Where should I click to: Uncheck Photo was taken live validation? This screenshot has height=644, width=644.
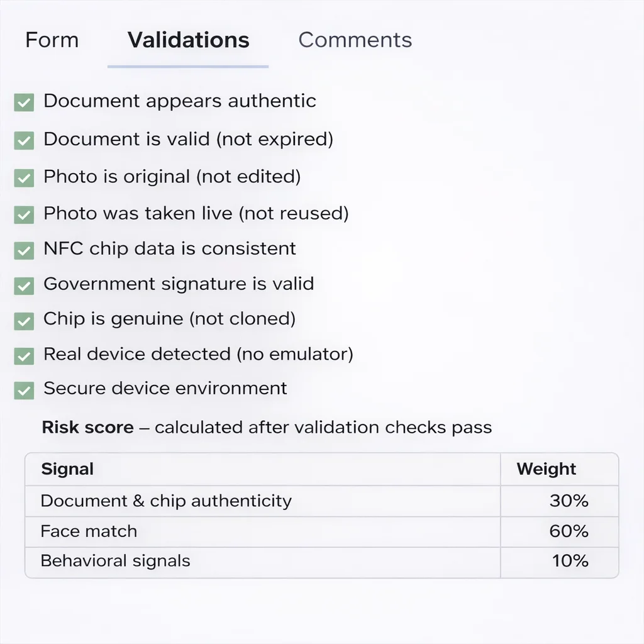click(x=23, y=214)
